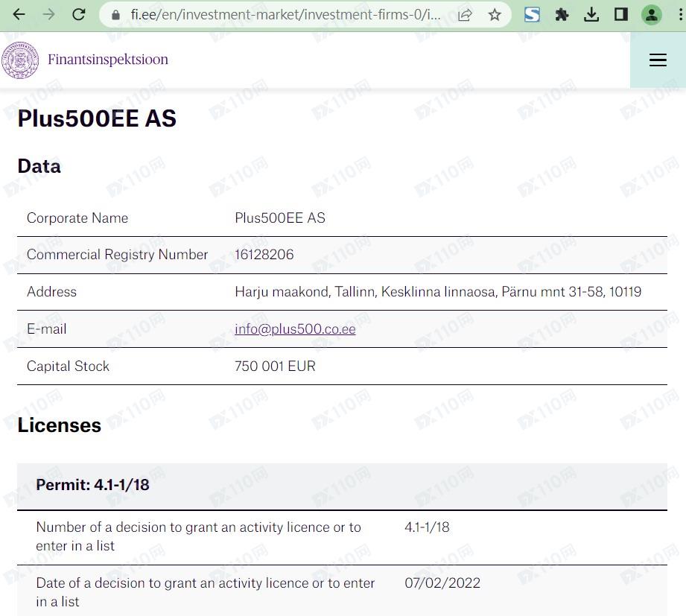This screenshot has height=616, width=686.
Task: Open the Extensions puzzle piece menu
Action: 562,15
